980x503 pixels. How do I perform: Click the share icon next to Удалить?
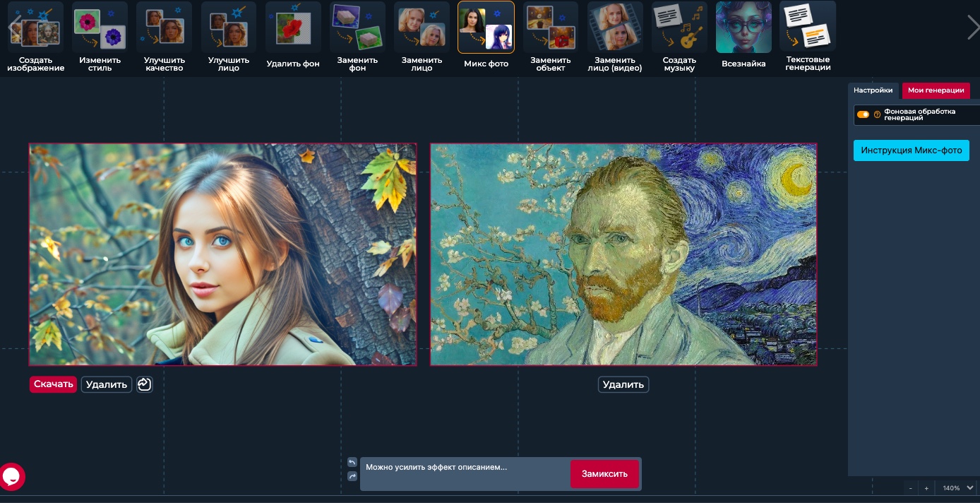pos(145,384)
